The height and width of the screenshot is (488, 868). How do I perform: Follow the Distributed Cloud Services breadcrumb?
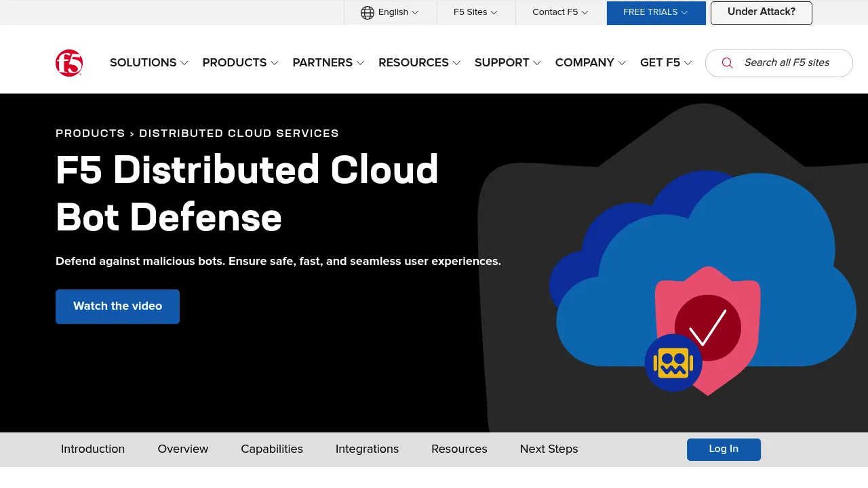tap(239, 133)
